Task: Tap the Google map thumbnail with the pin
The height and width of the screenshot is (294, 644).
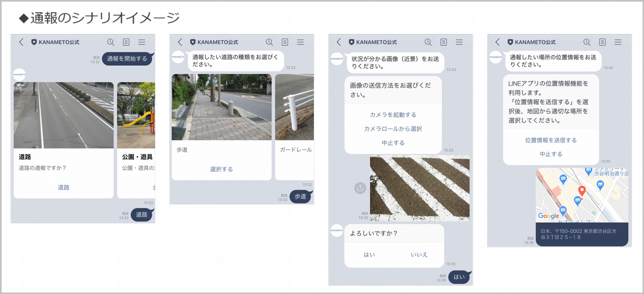Action: point(582,194)
